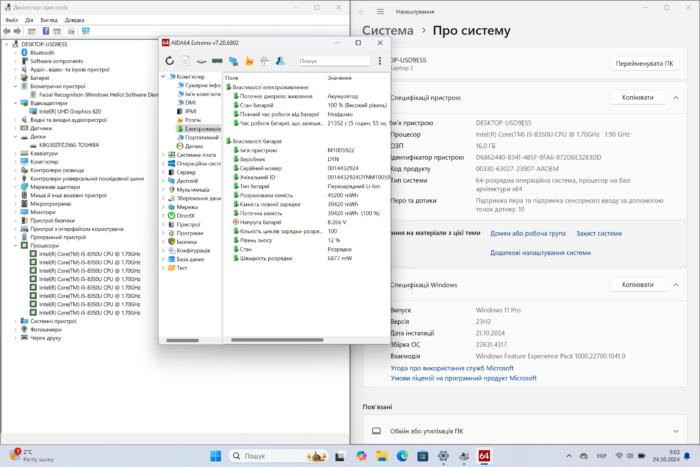Select Електроживлення in AIDA64 tree
Image resolution: width=700 pixels, height=467 pixels.
(199, 129)
